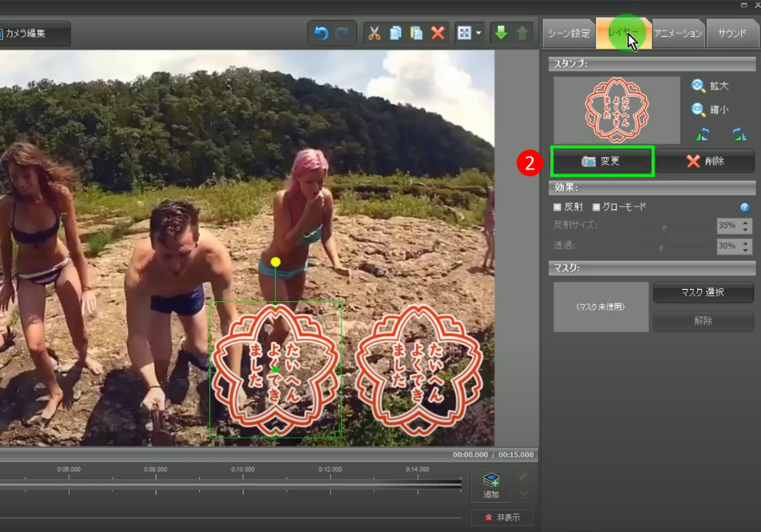The height and width of the screenshot is (532, 761).
Task: Enable the グローモード checkbox
Action: coord(596,207)
